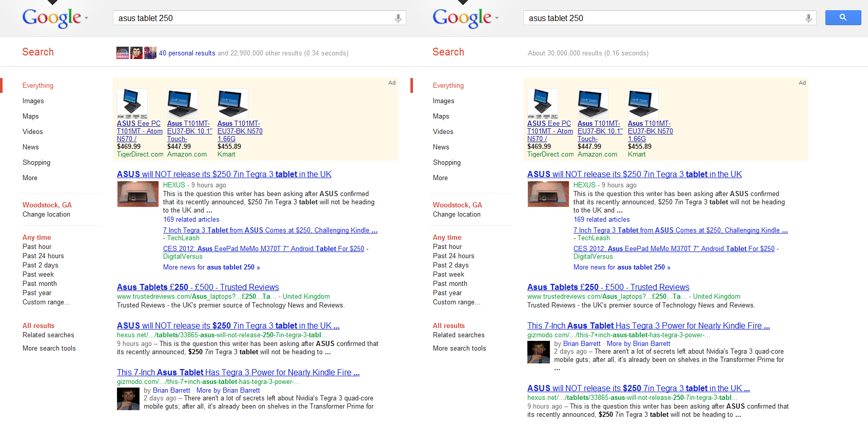Filter by Past 24 hours in left sidebar
This screenshot has height=424, width=868.
[x=43, y=256]
